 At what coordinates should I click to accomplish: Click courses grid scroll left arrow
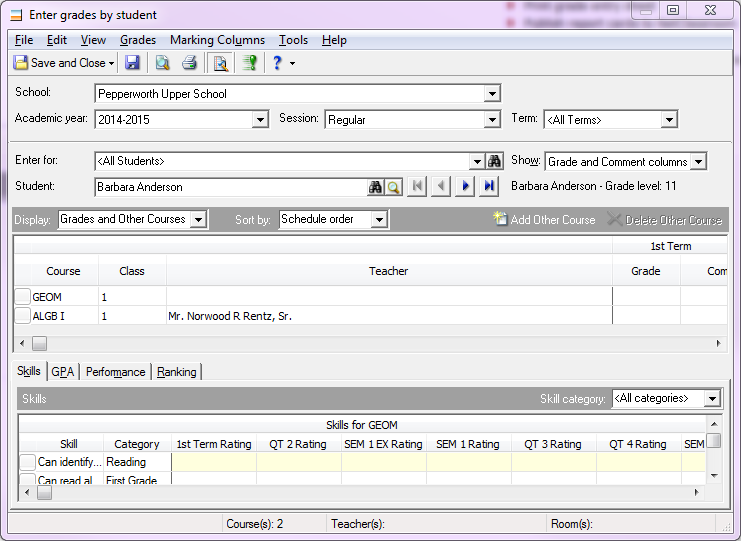(x=22, y=343)
